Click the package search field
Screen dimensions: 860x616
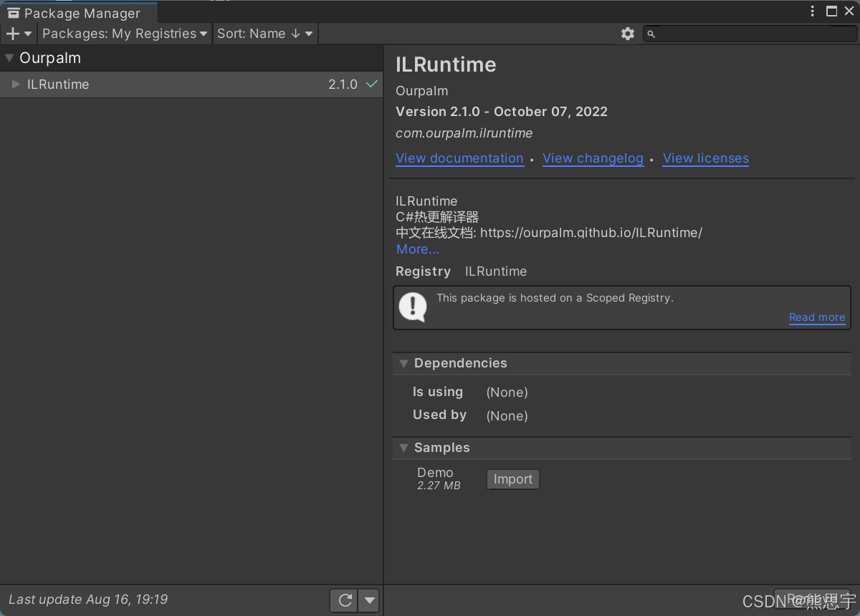750,34
